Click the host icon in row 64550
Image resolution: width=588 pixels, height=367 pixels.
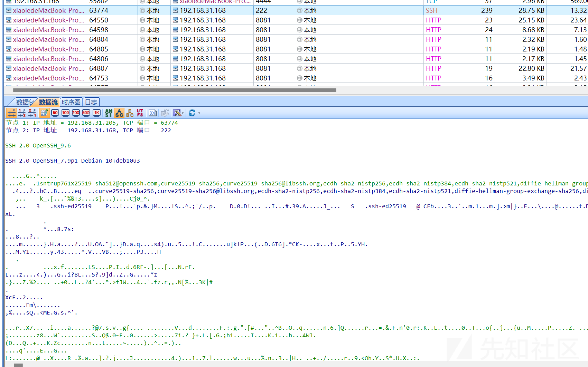click(9, 20)
